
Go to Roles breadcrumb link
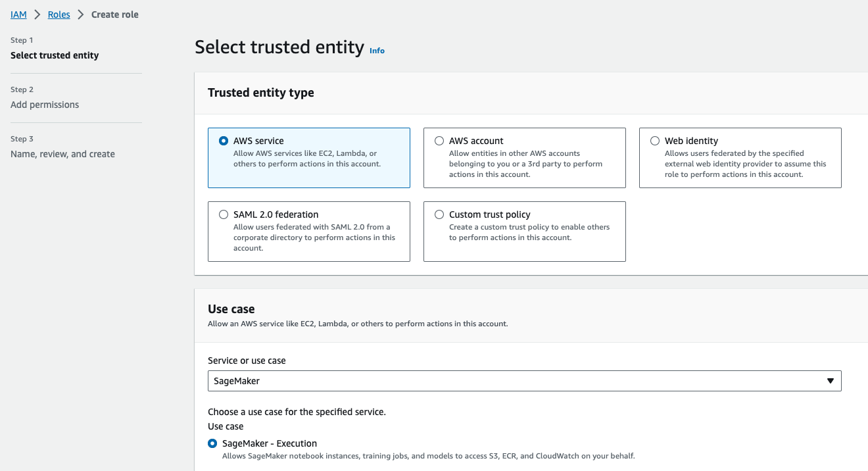59,14
